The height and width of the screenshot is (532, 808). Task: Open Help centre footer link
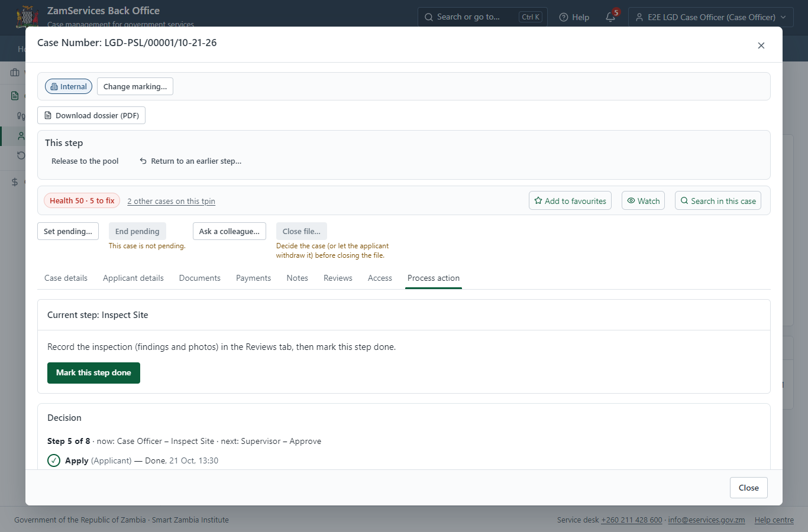pos(774,520)
